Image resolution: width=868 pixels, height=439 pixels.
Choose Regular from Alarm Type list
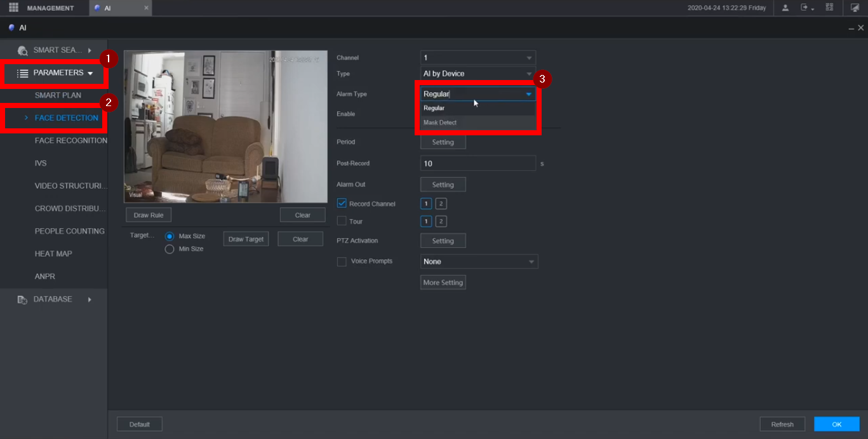click(x=477, y=108)
